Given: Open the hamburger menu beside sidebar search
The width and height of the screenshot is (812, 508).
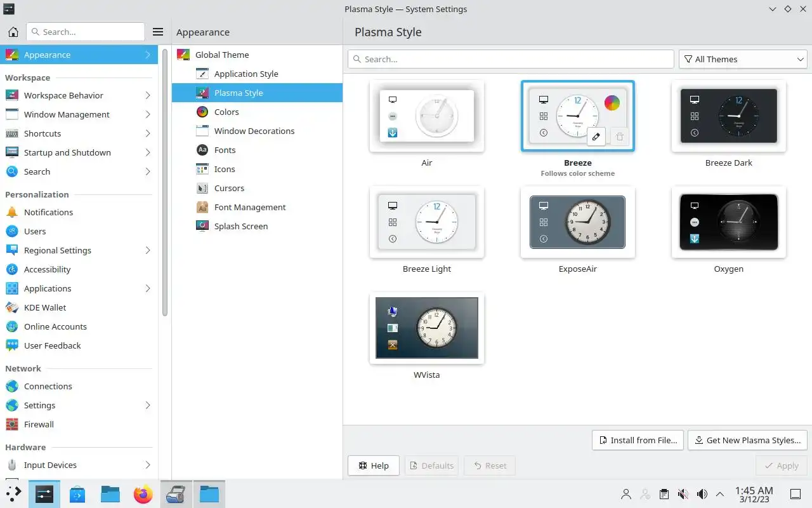Looking at the screenshot, I should (158, 32).
